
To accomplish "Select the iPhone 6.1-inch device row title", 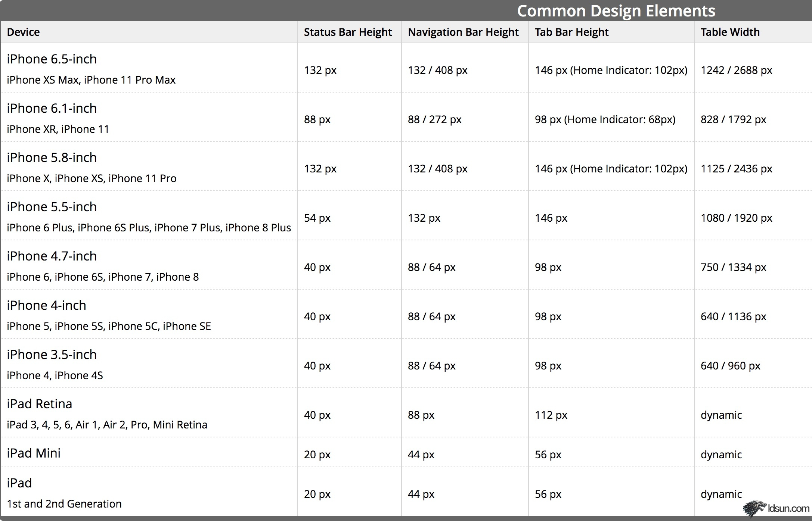I will tap(52, 108).
